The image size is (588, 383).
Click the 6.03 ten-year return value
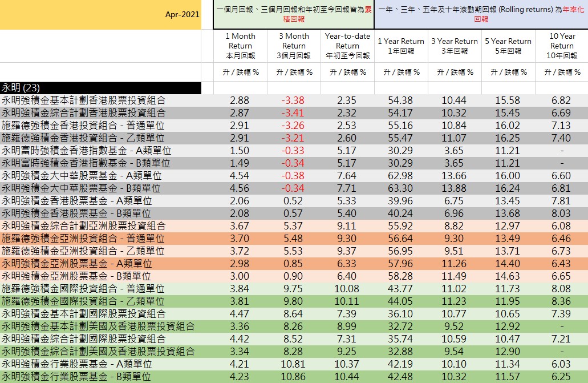click(561, 364)
